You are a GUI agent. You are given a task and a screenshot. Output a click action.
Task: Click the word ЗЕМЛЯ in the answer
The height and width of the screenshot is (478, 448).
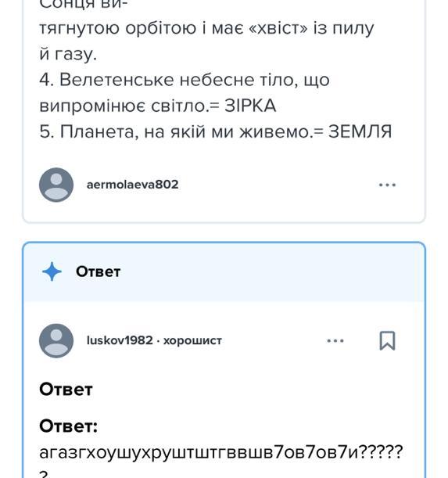pyautogui.click(x=360, y=131)
